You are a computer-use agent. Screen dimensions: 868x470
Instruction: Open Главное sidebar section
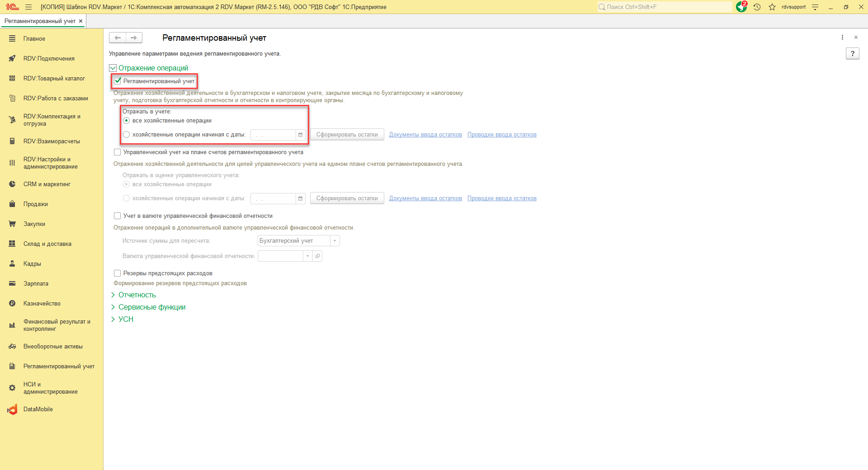pos(34,39)
